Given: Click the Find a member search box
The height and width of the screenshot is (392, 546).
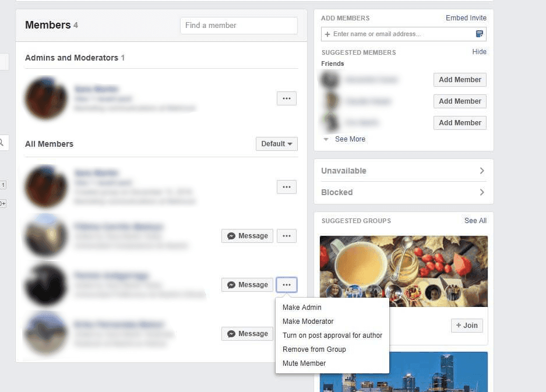Looking at the screenshot, I should 238,25.
